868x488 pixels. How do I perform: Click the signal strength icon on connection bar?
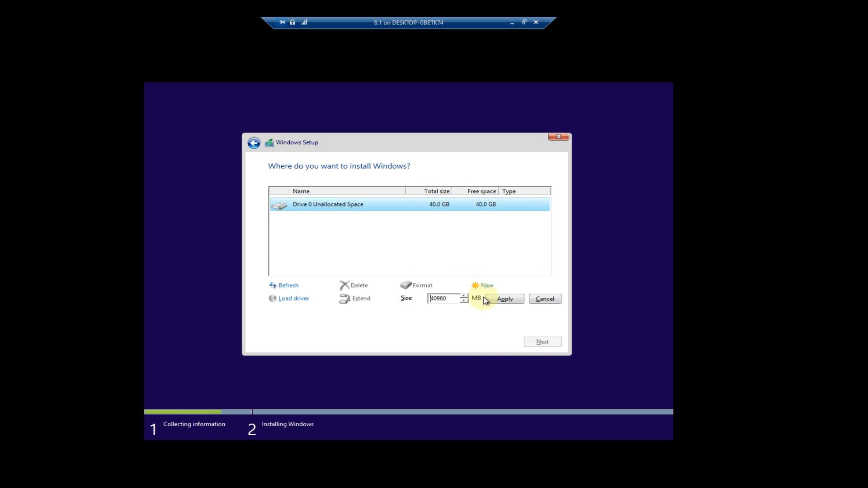[x=304, y=22]
